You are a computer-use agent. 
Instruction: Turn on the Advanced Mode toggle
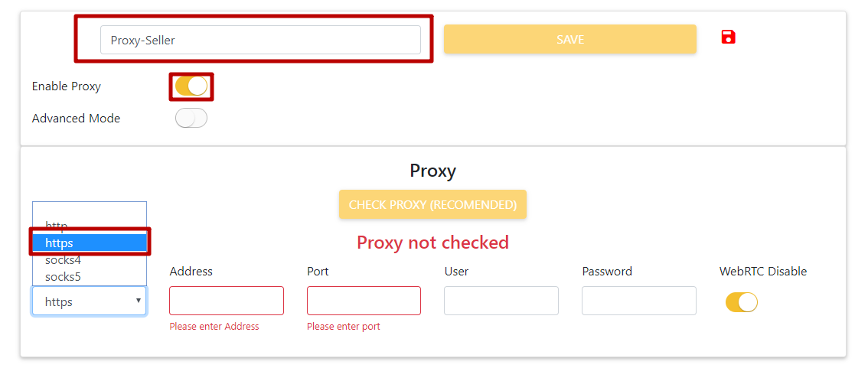point(191,119)
